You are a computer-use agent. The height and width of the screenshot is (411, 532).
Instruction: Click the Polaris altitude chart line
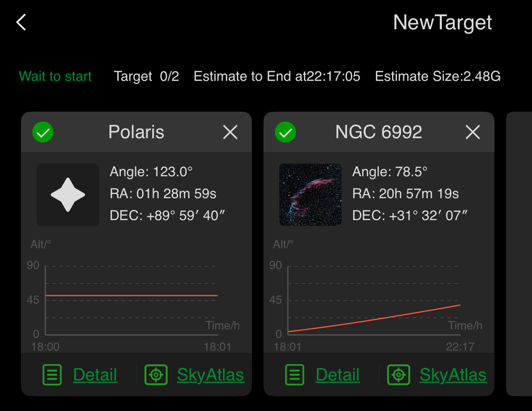coord(132,295)
